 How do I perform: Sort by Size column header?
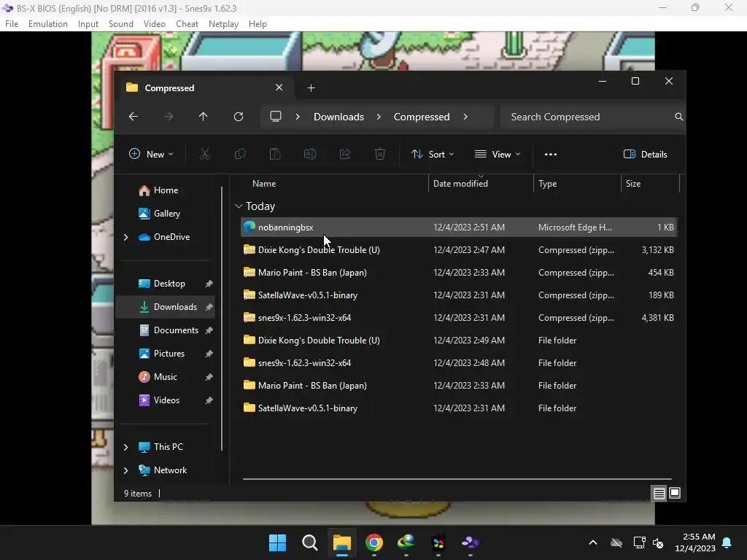pos(632,183)
